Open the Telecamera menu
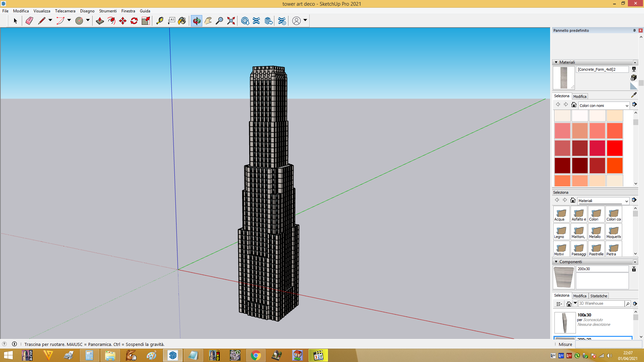 (65, 11)
